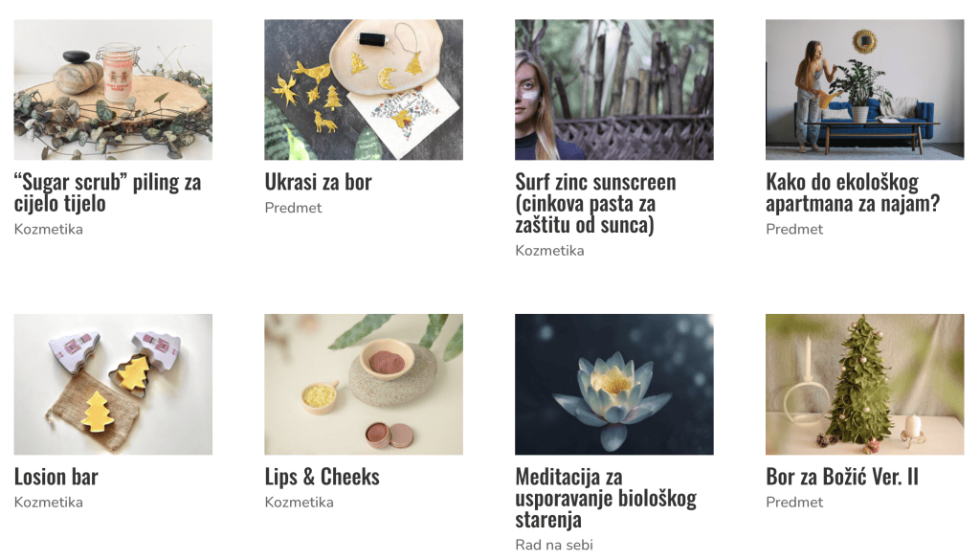Open Kako do ekološkog apartmana za najam?
The height and width of the screenshot is (560, 980).
(853, 192)
